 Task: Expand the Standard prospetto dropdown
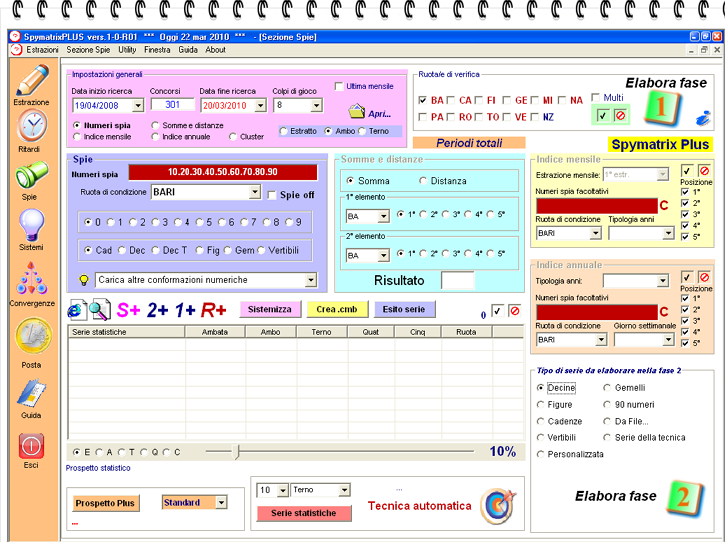pyautogui.click(x=221, y=503)
